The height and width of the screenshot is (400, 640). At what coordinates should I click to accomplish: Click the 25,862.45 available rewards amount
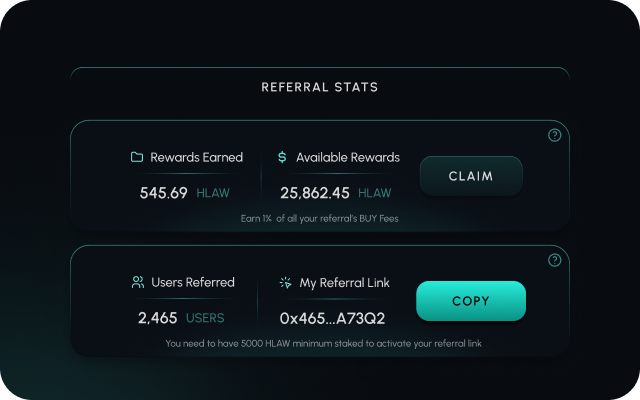(x=315, y=193)
